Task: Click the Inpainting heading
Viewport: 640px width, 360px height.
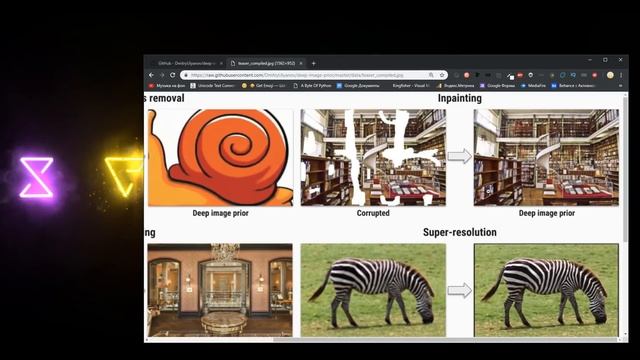Action: point(460,98)
